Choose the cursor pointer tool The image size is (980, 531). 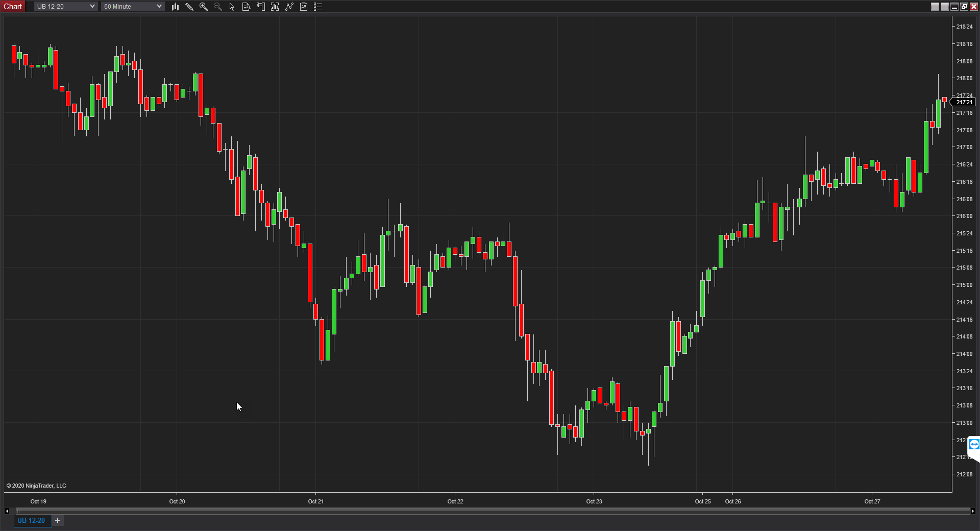click(232, 7)
